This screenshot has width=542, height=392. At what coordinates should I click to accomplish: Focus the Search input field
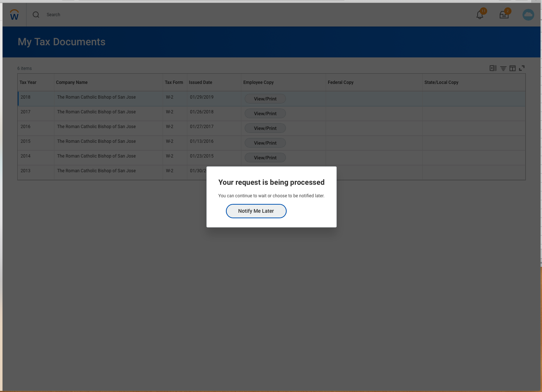[53, 15]
